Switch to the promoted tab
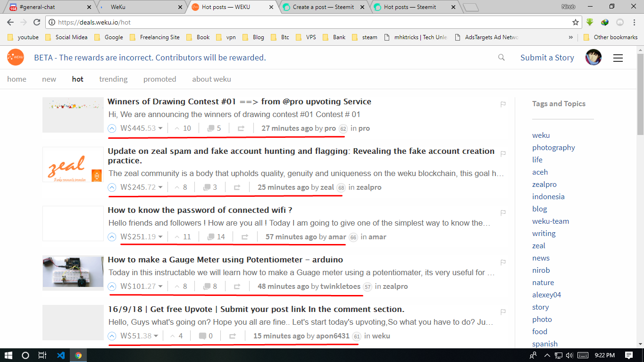This screenshot has width=644, height=362. [159, 79]
